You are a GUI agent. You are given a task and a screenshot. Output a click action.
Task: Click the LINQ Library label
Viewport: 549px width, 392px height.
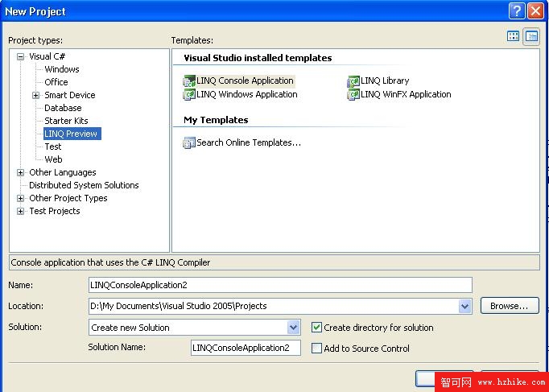(x=385, y=80)
